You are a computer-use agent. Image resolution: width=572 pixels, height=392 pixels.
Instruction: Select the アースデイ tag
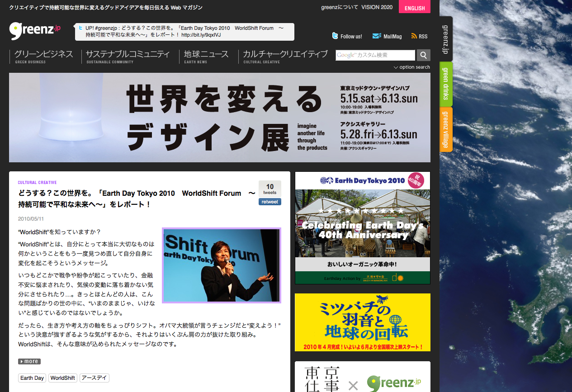pos(95,378)
